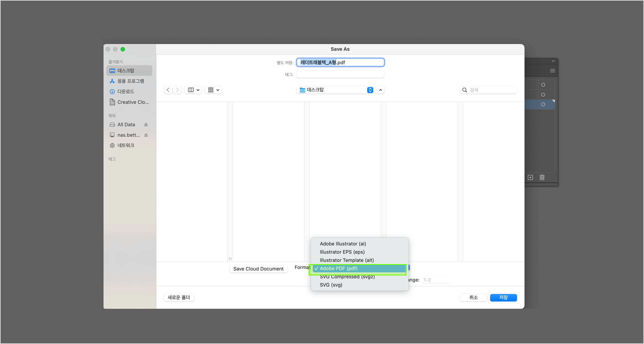
Task: Click highlighted layer target circle in panel
Action: (543, 104)
